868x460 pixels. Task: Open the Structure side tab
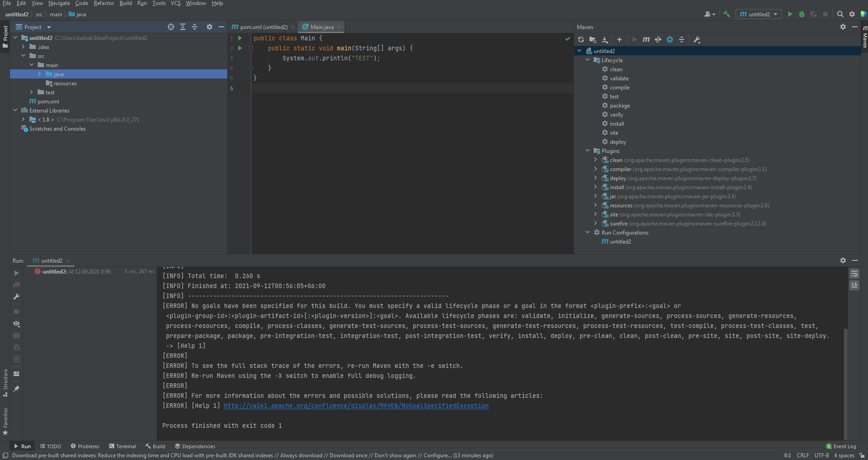tap(5, 382)
